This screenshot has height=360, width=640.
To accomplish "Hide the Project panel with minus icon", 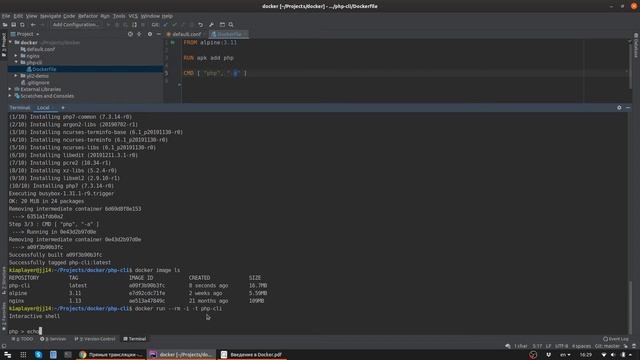I will pos(158,34).
